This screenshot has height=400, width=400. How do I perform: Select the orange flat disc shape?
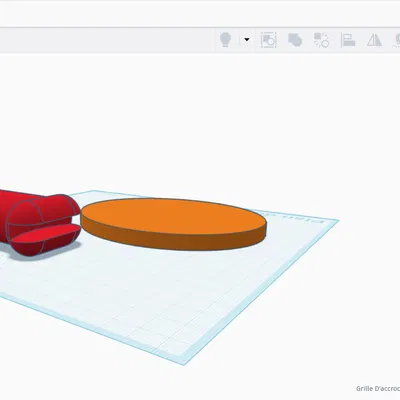click(173, 224)
